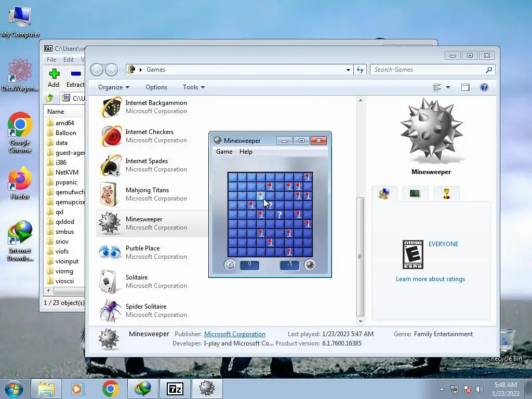The height and width of the screenshot is (399, 532).
Task: Click the Extract minus icon in 7-Zip
Action: [x=76, y=74]
